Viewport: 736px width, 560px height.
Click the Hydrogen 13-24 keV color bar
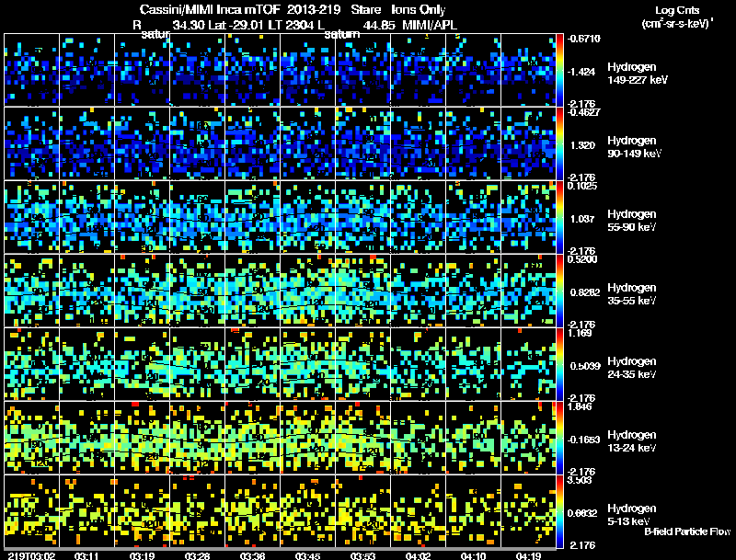coord(559,438)
